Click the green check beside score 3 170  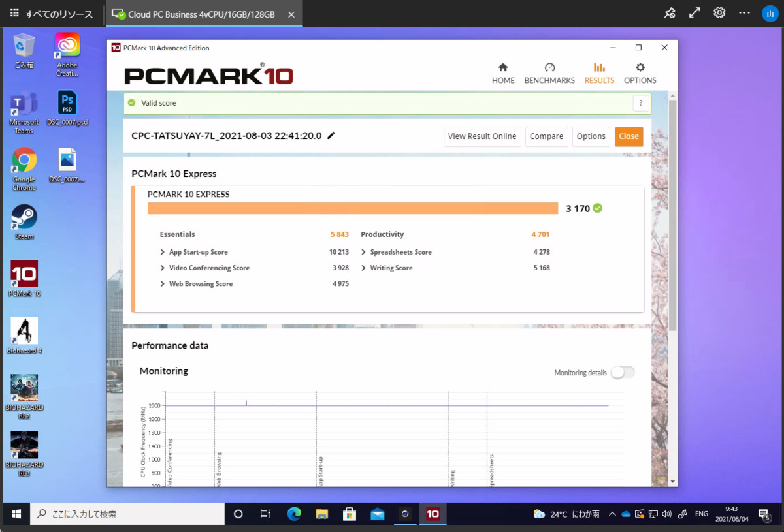(598, 208)
